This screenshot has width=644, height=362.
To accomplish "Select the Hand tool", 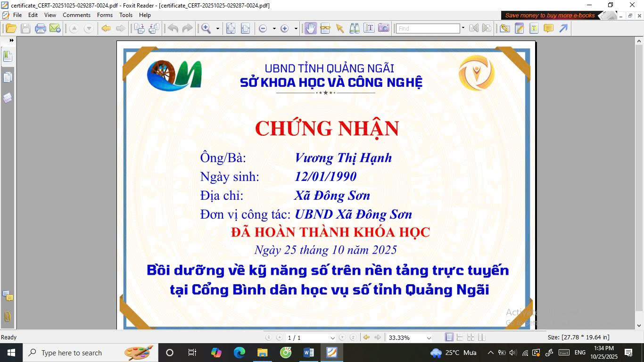I will point(310,28).
